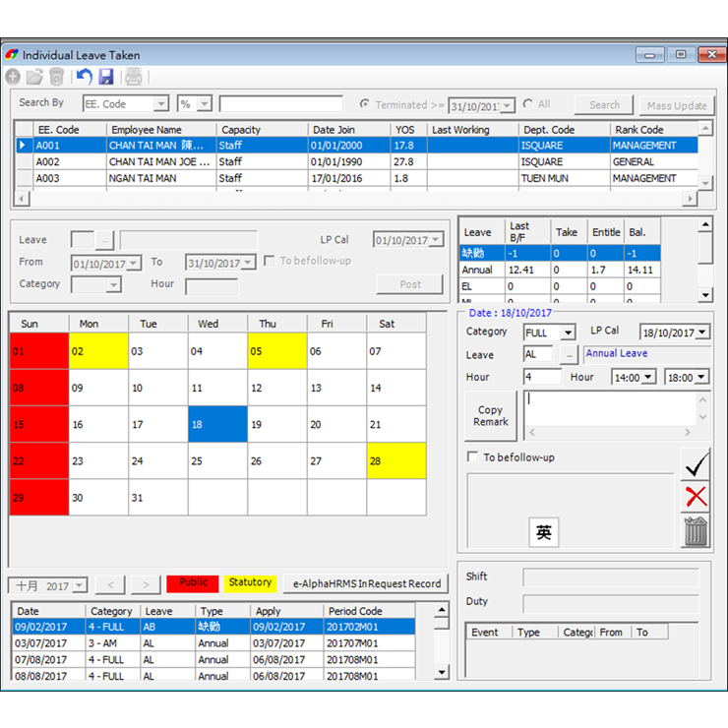728x728 pixels.
Task: Open the top LP Cal 01/10/2017 dropdown
Action: 436,240
